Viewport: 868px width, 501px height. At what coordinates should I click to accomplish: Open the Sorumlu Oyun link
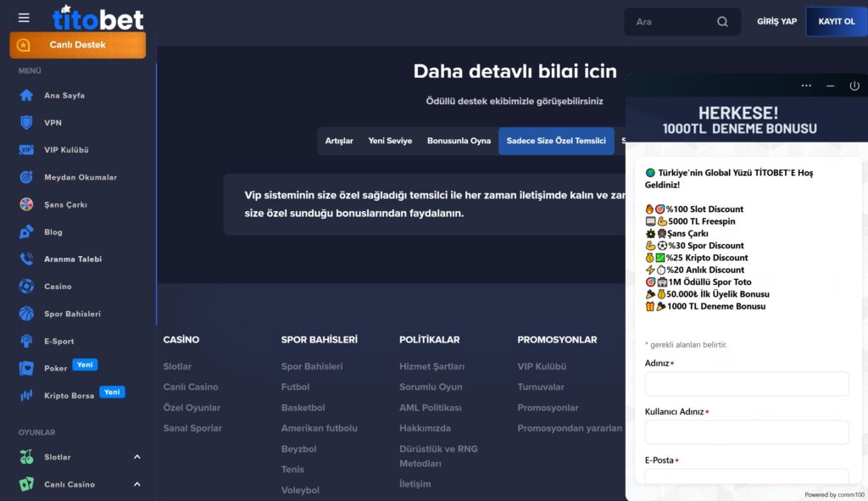(430, 387)
